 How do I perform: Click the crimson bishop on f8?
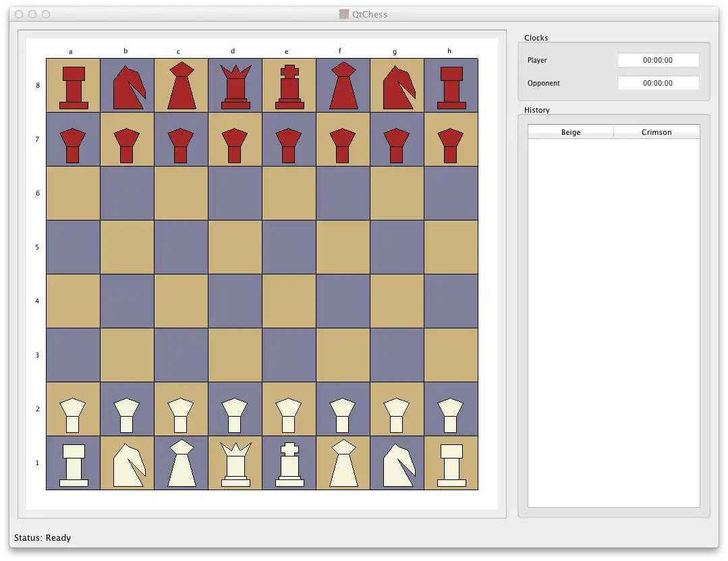point(343,86)
